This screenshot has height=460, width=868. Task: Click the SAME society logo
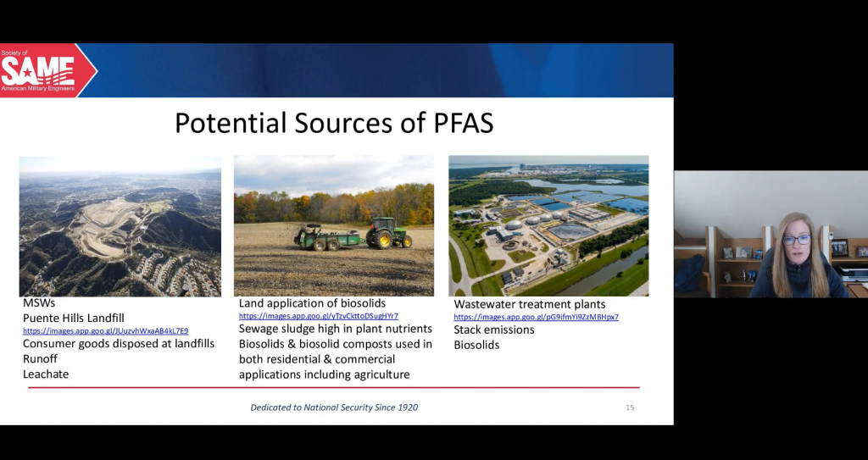coord(41,70)
